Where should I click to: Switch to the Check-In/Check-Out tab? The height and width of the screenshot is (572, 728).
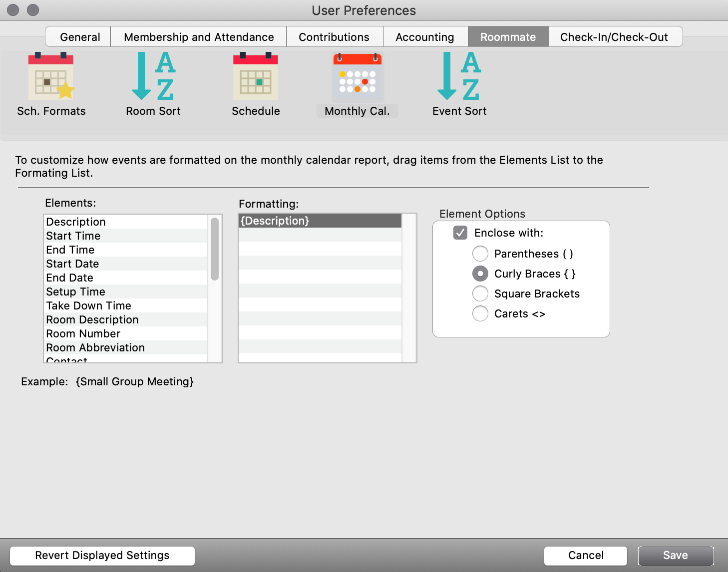click(x=614, y=37)
